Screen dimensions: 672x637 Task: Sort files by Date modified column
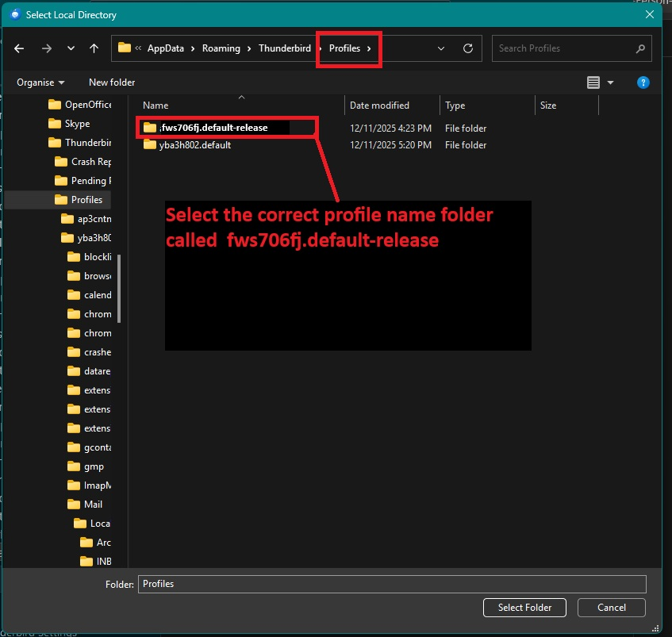pos(379,106)
